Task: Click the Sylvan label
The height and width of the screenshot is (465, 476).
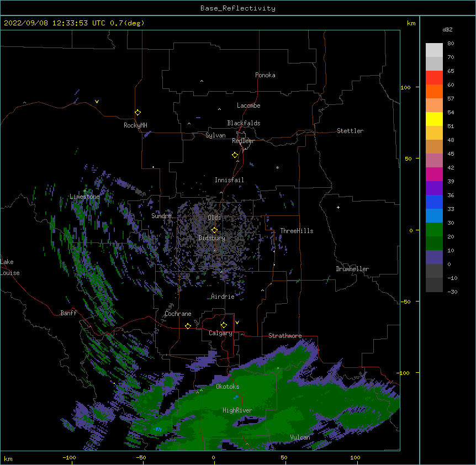Action: 215,135
